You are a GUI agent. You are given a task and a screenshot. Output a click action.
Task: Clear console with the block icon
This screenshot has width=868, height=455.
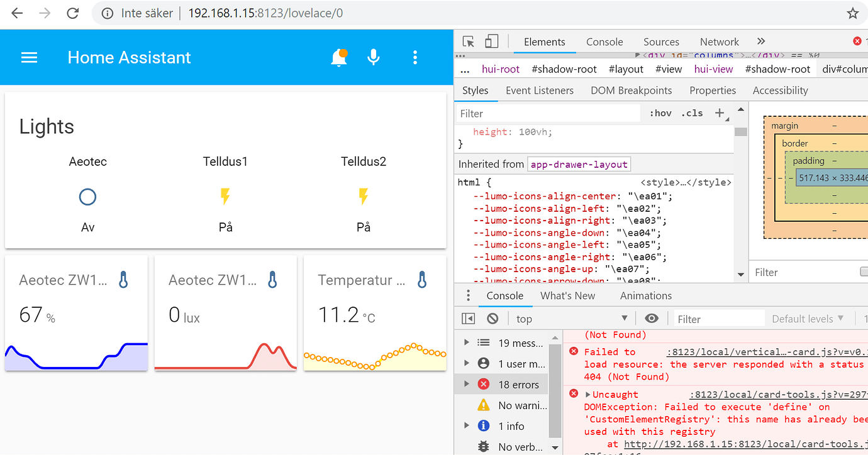492,319
